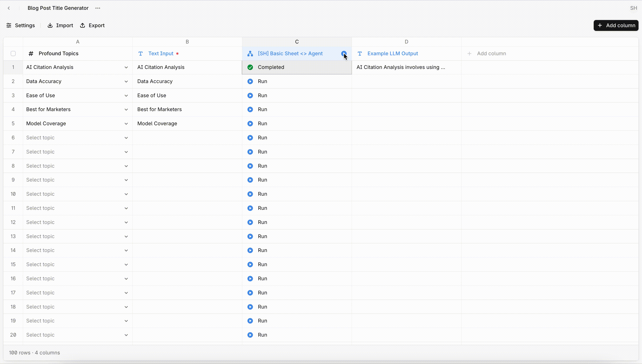This screenshot has width=642, height=364.
Task: Open the Settings menu
Action: [x=20, y=25]
